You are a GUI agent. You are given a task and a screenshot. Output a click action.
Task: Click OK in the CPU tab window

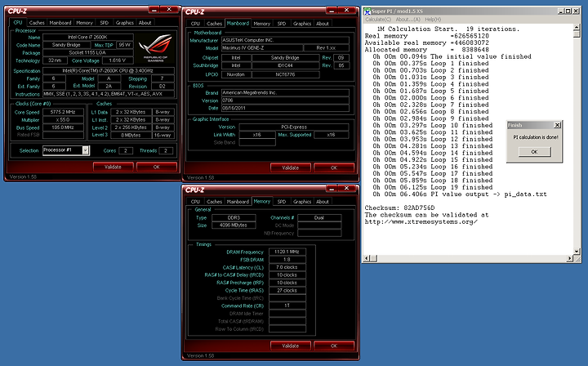click(156, 167)
